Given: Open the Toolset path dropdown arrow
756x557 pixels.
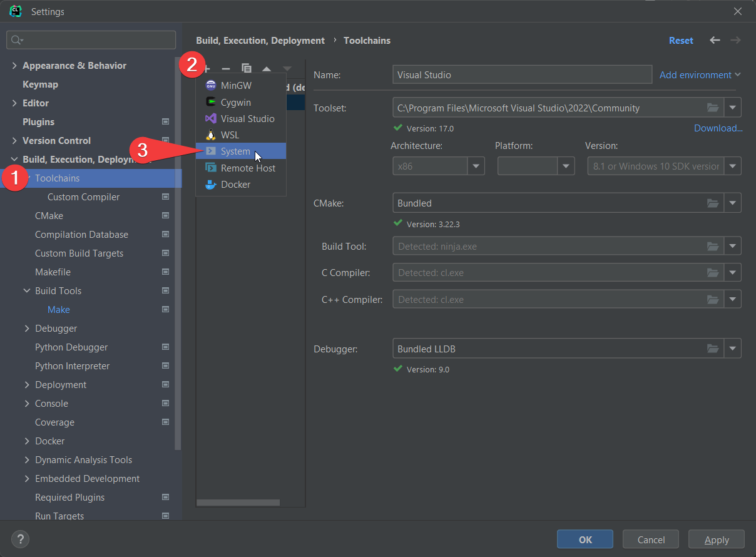Looking at the screenshot, I should click(733, 108).
